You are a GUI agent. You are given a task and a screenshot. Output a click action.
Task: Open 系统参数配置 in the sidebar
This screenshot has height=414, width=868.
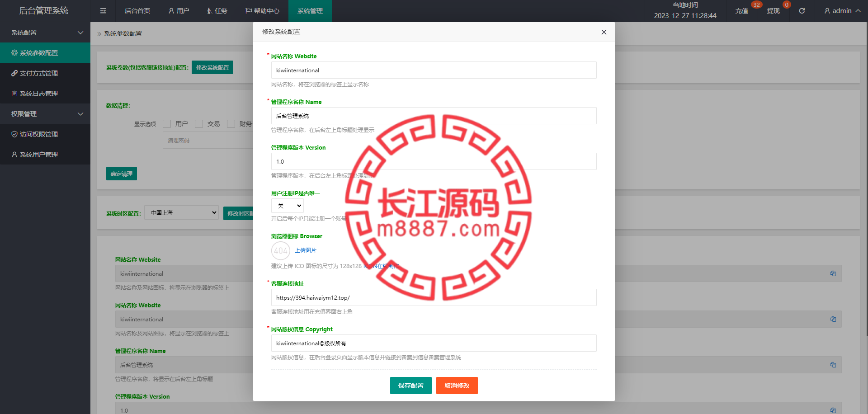pyautogui.click(x=39, y=53)
